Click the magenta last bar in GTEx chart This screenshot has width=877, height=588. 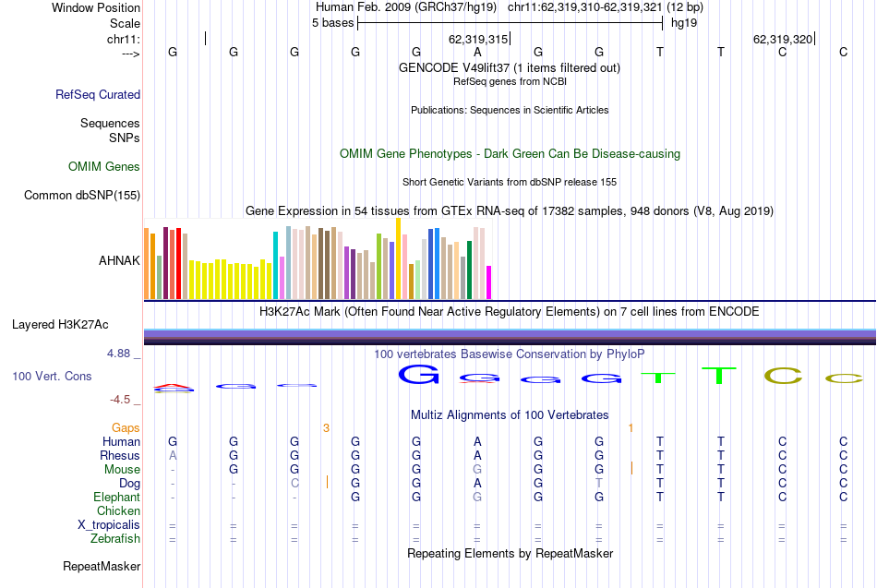(489, 282)
